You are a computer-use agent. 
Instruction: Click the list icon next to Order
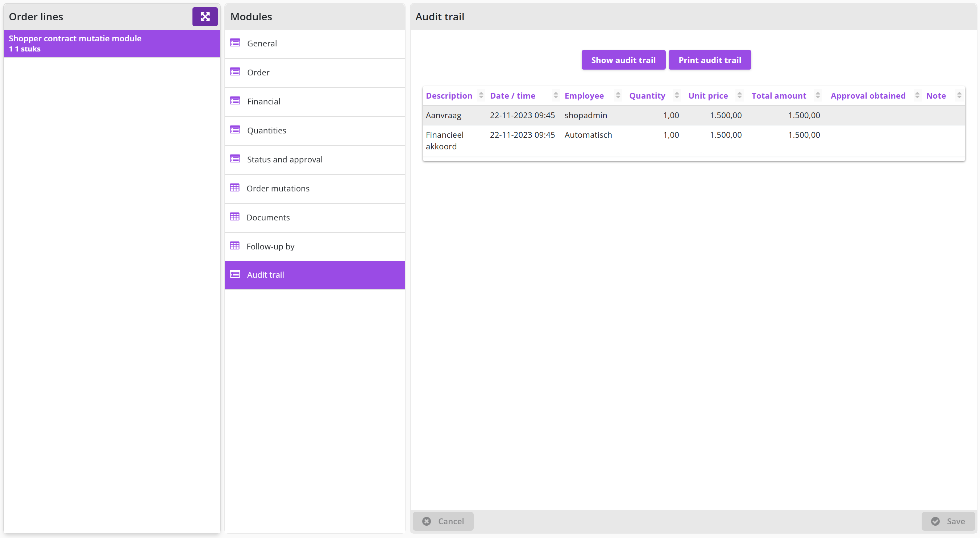click(235, 72)
